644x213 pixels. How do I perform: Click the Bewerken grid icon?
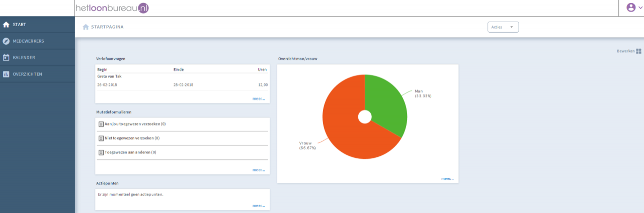(x=639, y=51)
